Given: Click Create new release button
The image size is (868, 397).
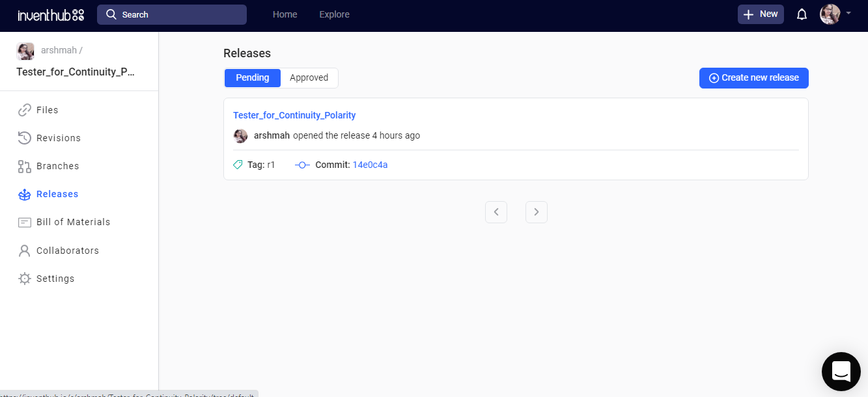Looking at the screenshot, I should [753, 78].
